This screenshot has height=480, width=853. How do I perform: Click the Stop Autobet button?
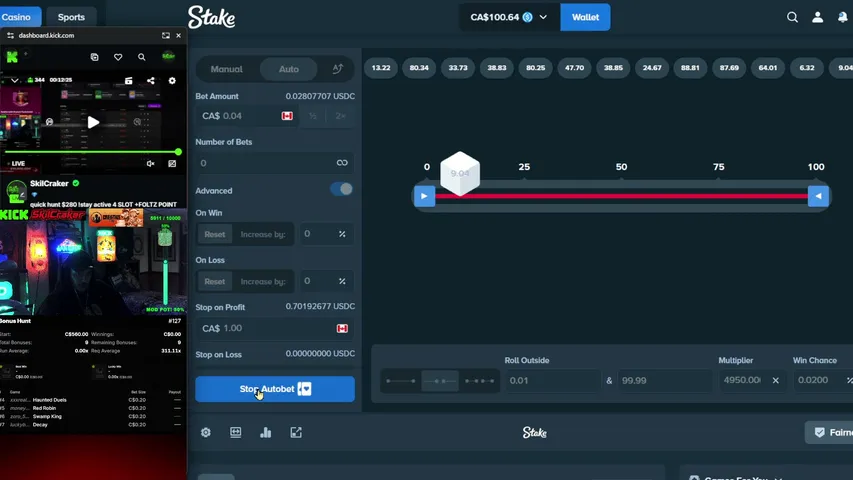[275, 389]
